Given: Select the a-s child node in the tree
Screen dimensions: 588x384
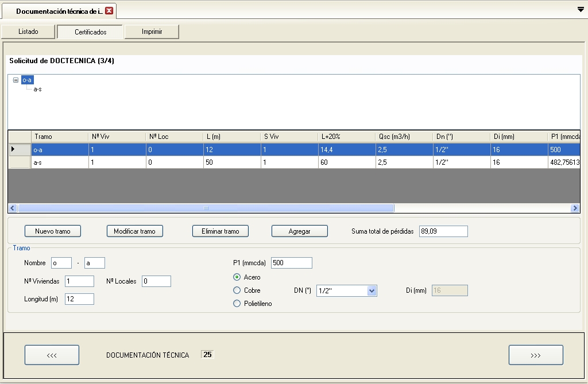Looking at the screenshot, I should tap(37, 89).
